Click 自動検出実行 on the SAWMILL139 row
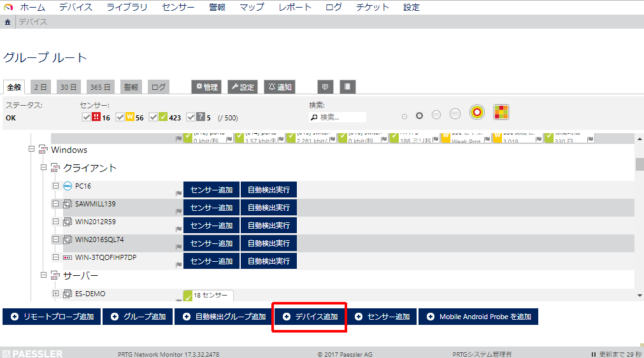The height and width of the screenshot is (358, 644). tap(269, 207)
